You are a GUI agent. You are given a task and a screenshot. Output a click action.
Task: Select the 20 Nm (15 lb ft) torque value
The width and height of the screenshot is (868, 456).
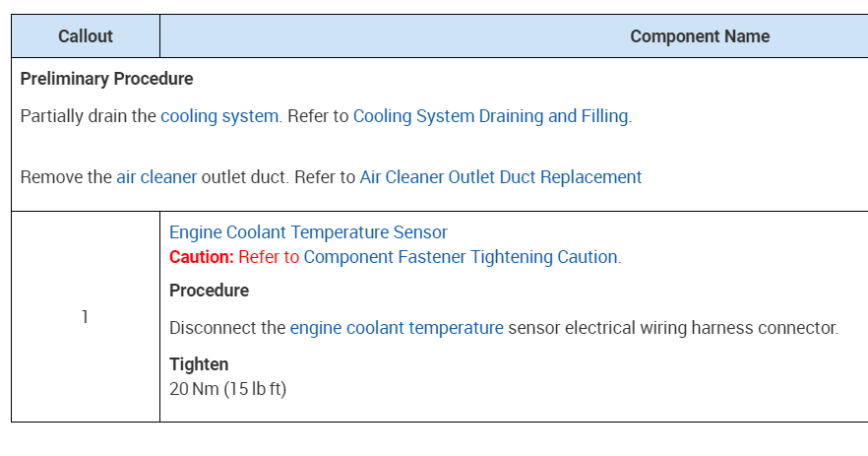[x=227, y=388]
